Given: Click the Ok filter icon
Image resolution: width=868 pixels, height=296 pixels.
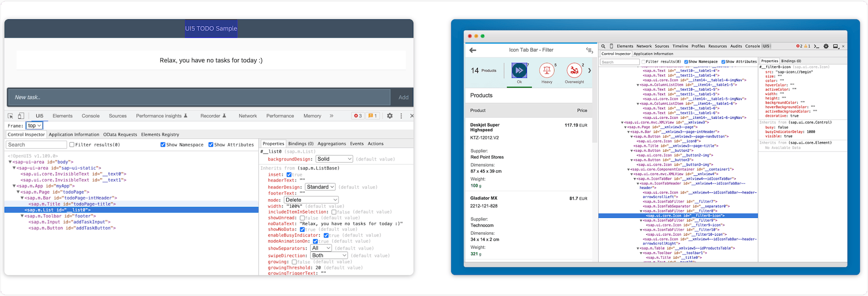Looking at the screenshot, I should pyautogui.click(x=519, y=71).
